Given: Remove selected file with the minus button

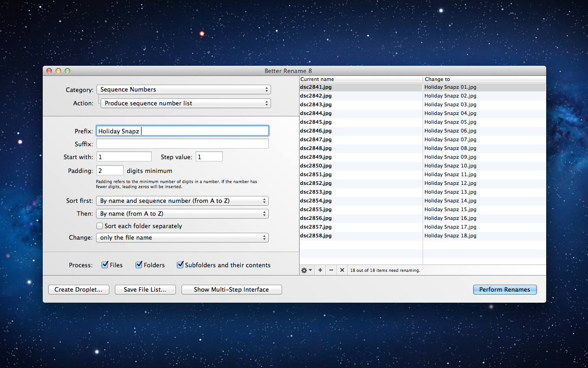Looking at the screenshot, I should tap(331, 270).
